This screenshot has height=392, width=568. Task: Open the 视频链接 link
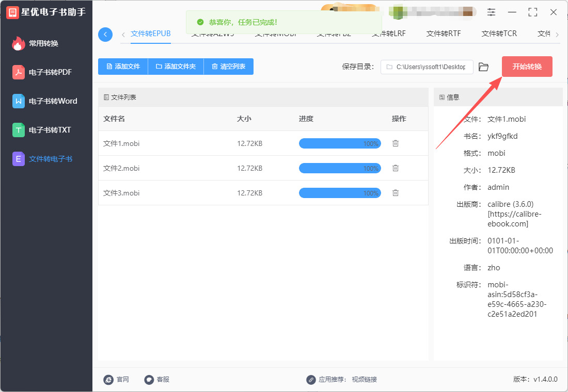[365, 379]
